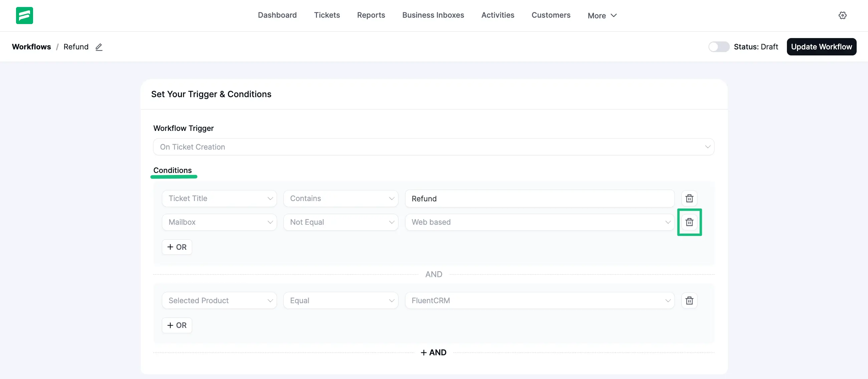Click pencil icon to rename Refund workflow
The width and height of the screenshot is (868, 379).
pyautogui.click(x=99, y=47)
